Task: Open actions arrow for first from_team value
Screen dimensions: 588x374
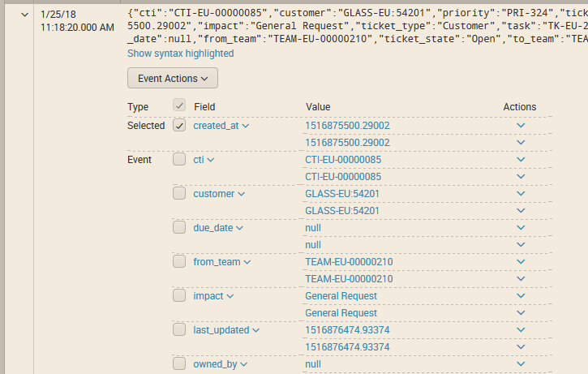Action: click(x=521, y=262)
